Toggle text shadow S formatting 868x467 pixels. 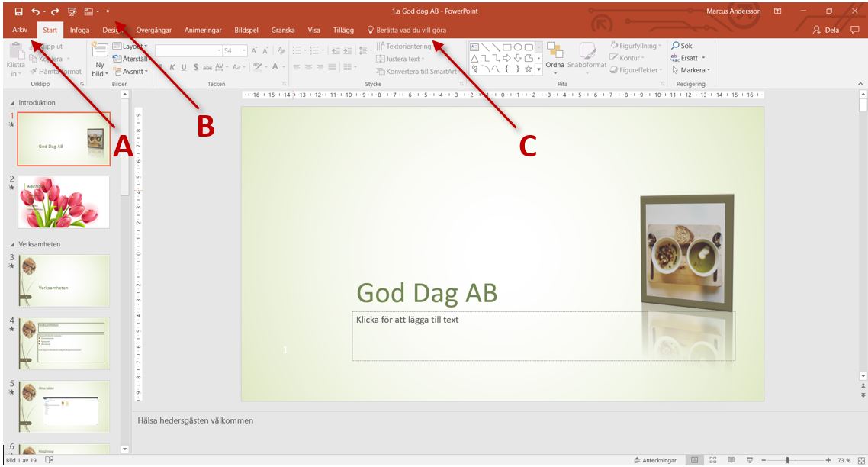point(196,67)
